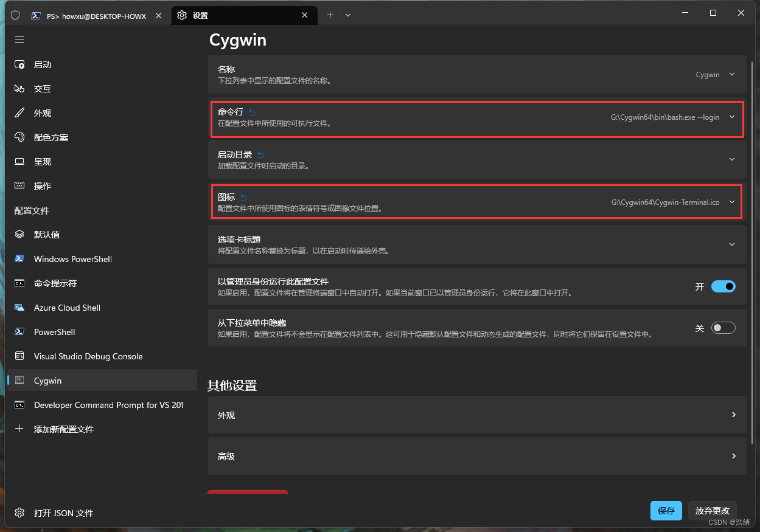Image resolution: width=760 pixels, height=532 pixels.
Task: Switch to the PowerShell terminal tab
Action: click(91, 16)
